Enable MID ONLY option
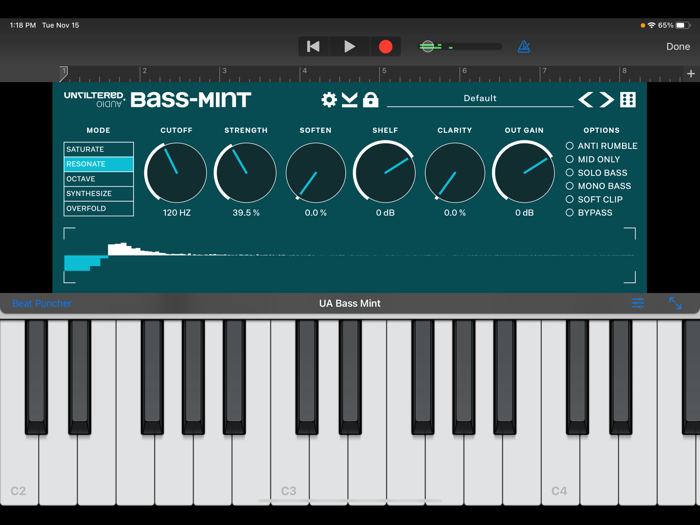Viewport: 700px width, 525px height. [x=593, y=159]
